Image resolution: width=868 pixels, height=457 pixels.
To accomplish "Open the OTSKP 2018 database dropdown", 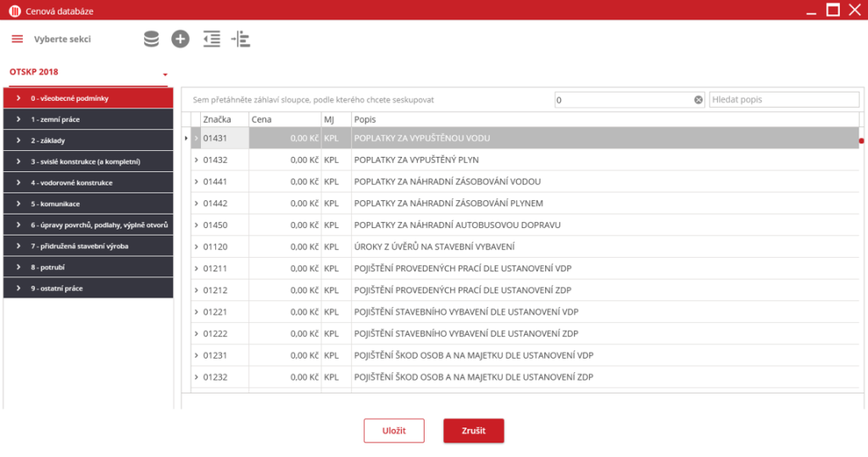I will click(x=165, y=74).
